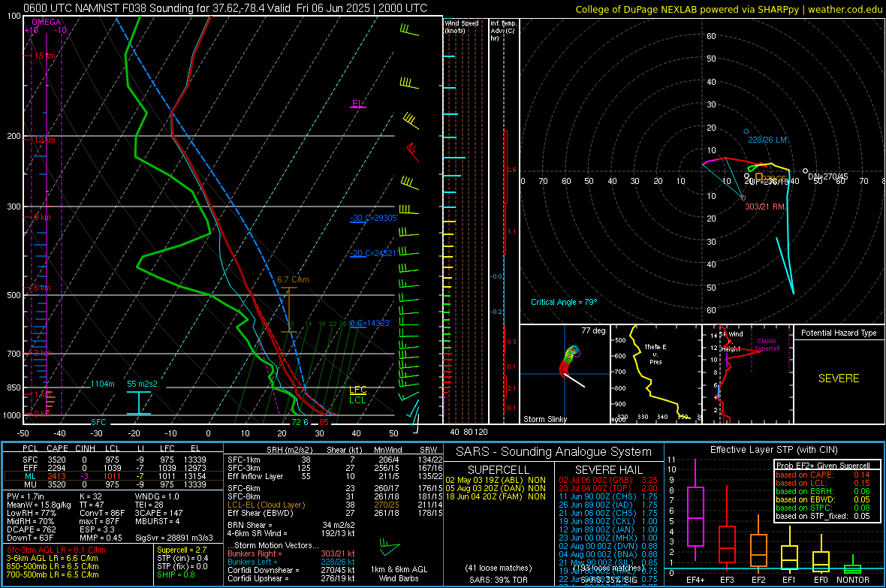Click the '6.7 C/km' lapse rate label

coord(293,279)
